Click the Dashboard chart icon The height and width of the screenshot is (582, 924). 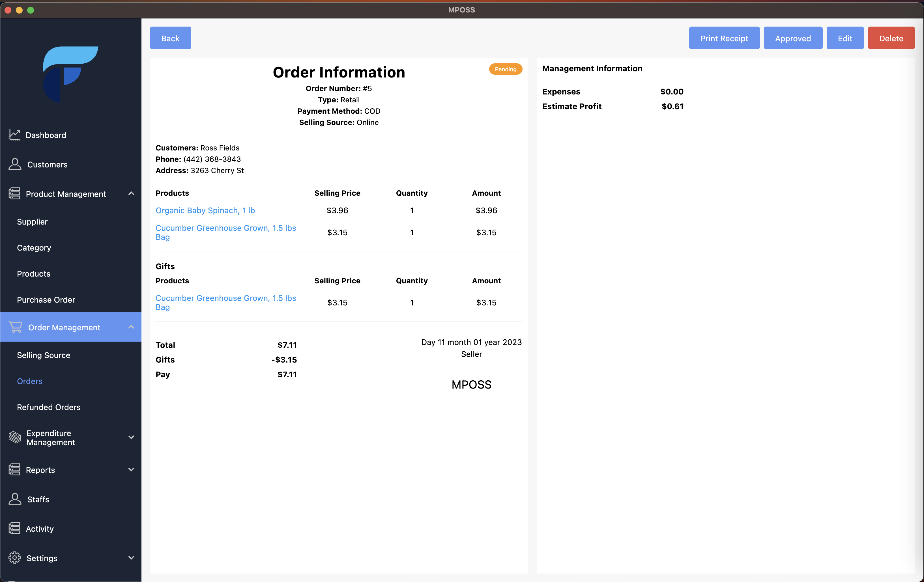14,135
